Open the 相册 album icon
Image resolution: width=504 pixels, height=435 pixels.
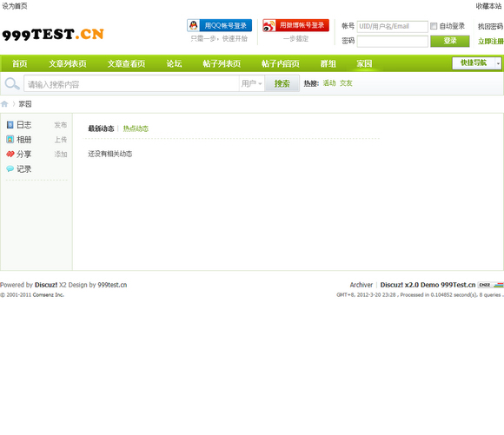coord(10,139)
